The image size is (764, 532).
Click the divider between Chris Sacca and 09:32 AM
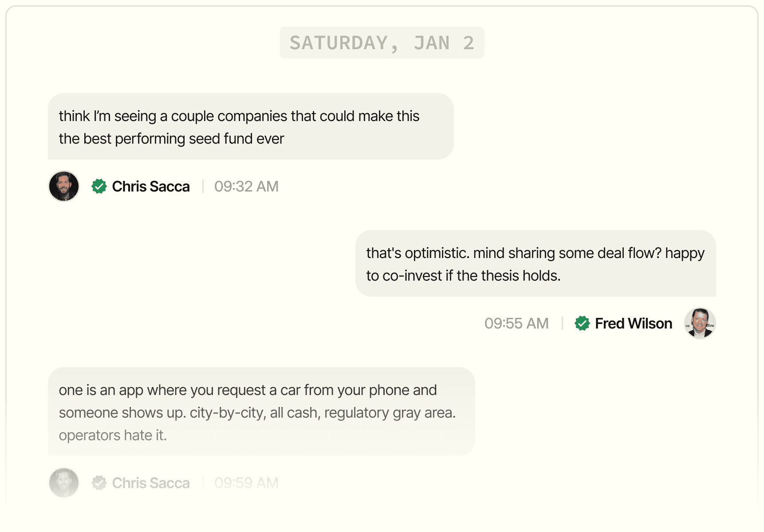pos(203,186)
